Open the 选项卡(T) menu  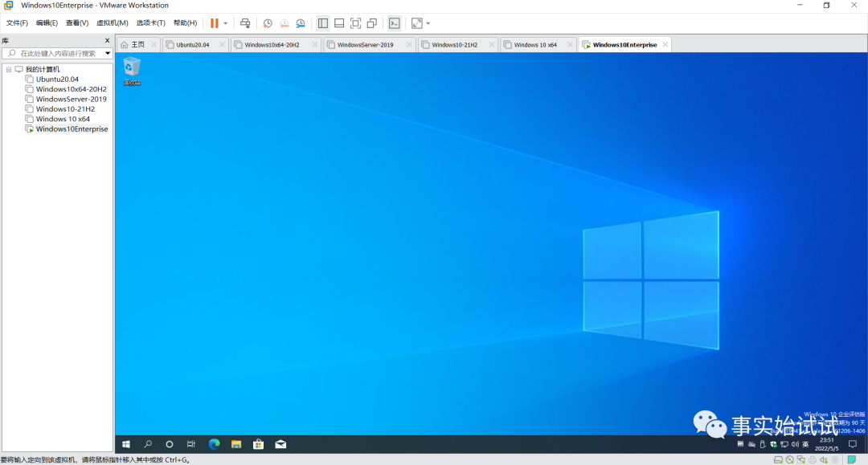pyautogui.click(x=150, y=23)
